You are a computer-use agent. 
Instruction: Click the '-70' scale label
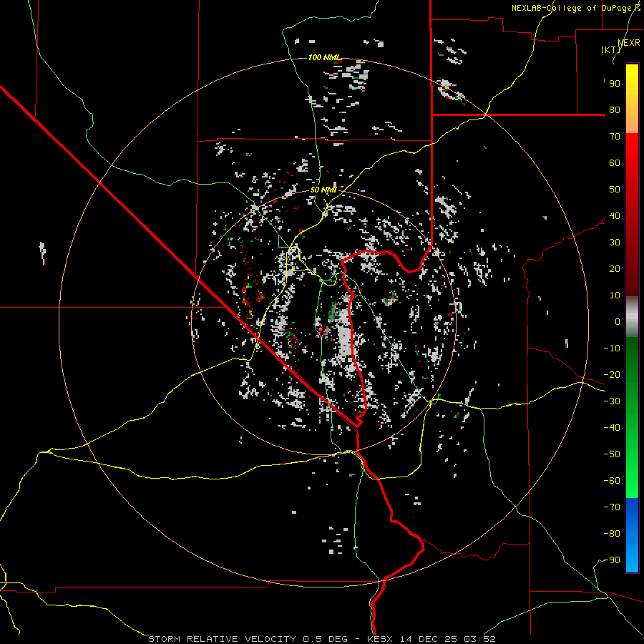tap(612, 507)
